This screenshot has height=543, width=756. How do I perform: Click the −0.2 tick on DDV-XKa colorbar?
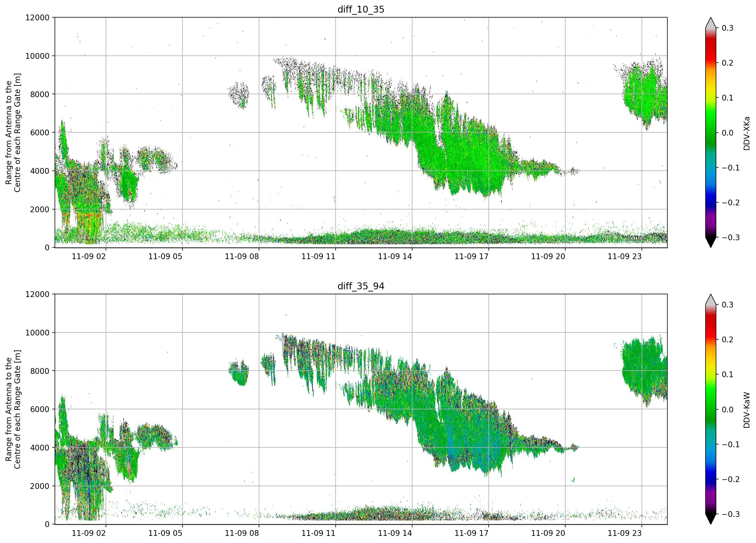pos(731,203)
